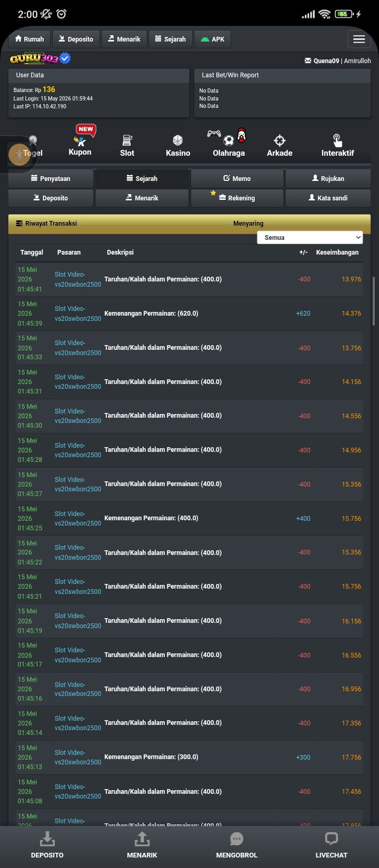
Task: Click the Kata sandi button
Action: 328,198
